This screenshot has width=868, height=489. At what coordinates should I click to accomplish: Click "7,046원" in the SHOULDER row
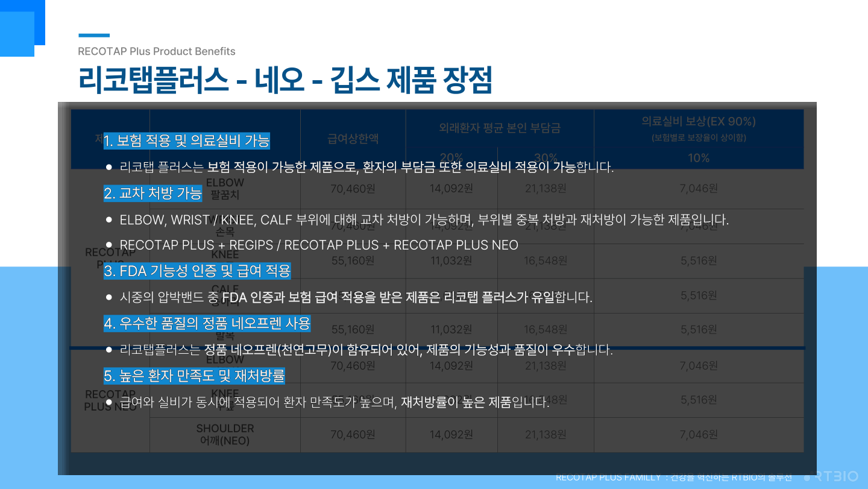pos(699,434)
